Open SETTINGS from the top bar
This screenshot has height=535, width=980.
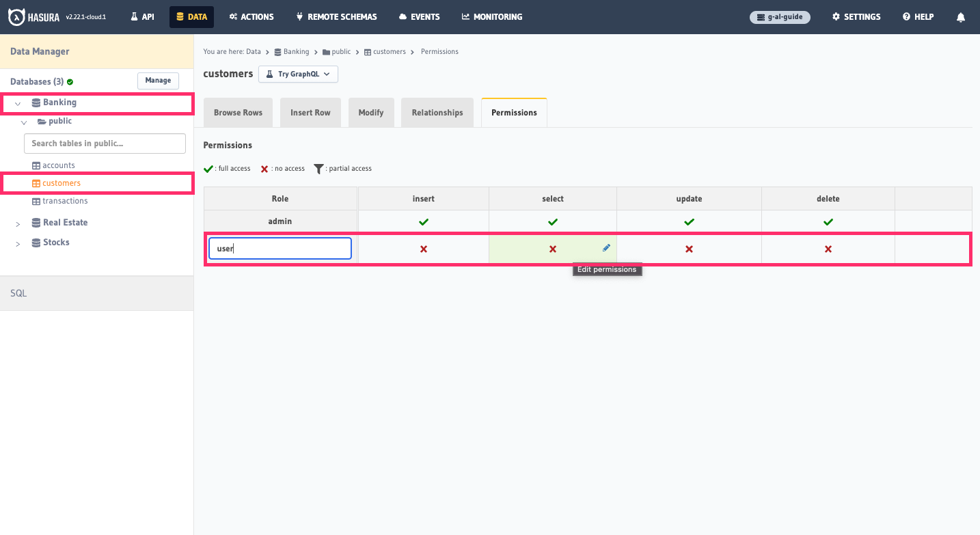point(856,16)
